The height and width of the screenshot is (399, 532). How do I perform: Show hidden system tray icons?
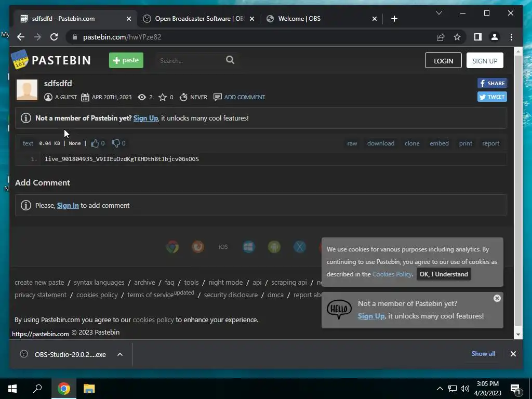click(x=440, y=389)
